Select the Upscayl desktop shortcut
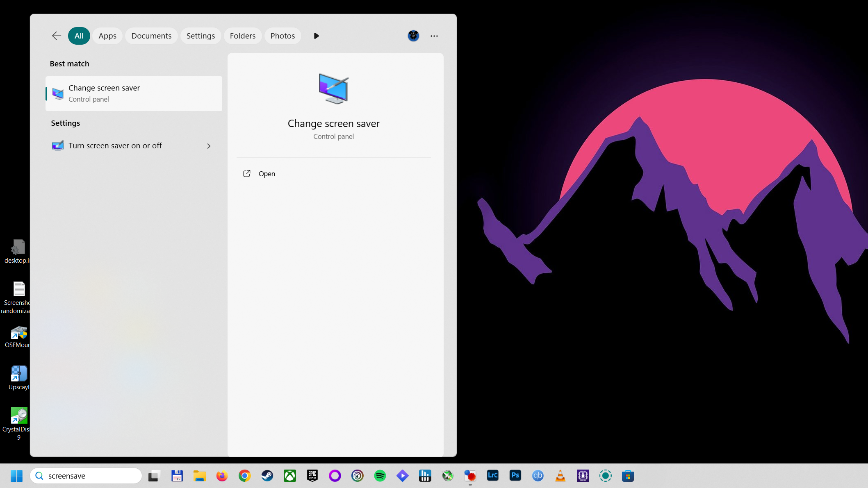 click(19, 378)
